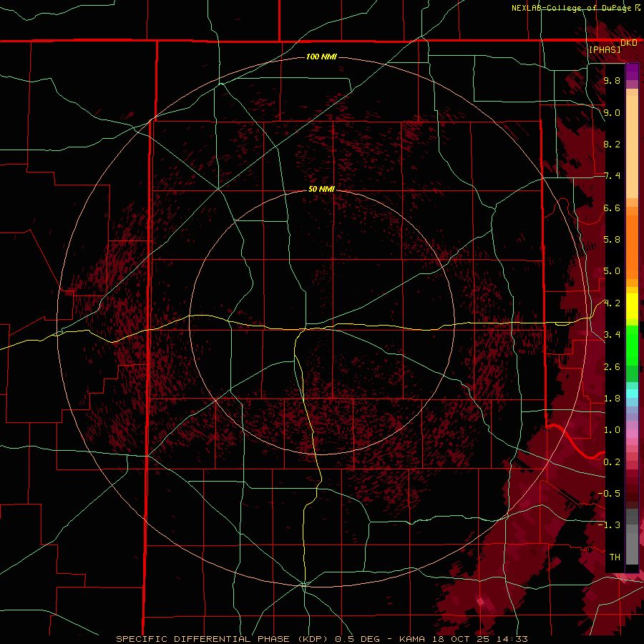Click the 100 NMI range ring label
This screenshot has height=644, width=644.
(x=321, y=57)
